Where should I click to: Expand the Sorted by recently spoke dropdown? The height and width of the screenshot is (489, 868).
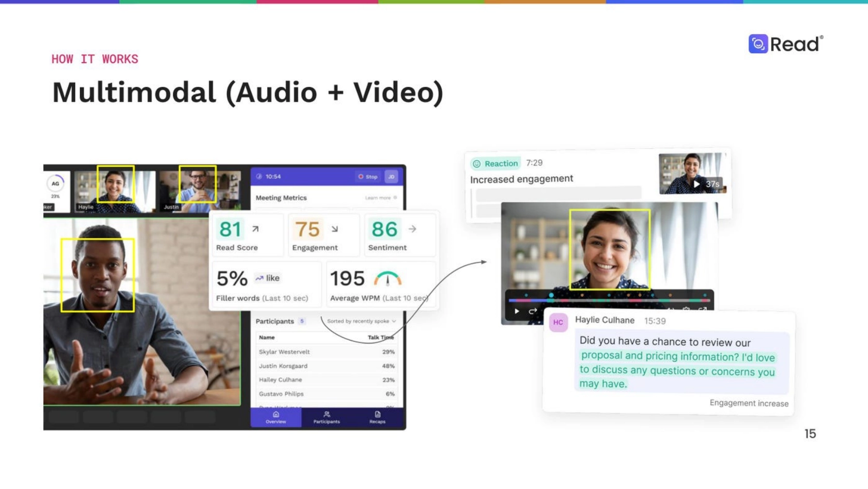(x=361, y=321)
